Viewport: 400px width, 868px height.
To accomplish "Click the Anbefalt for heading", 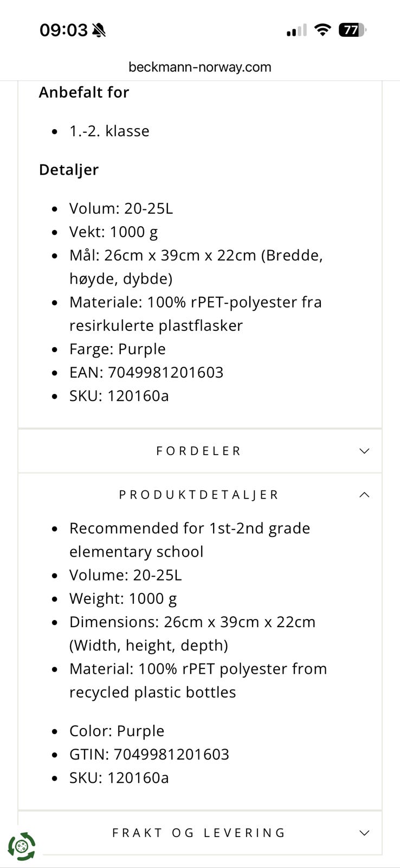I will (x=84, y=92).
